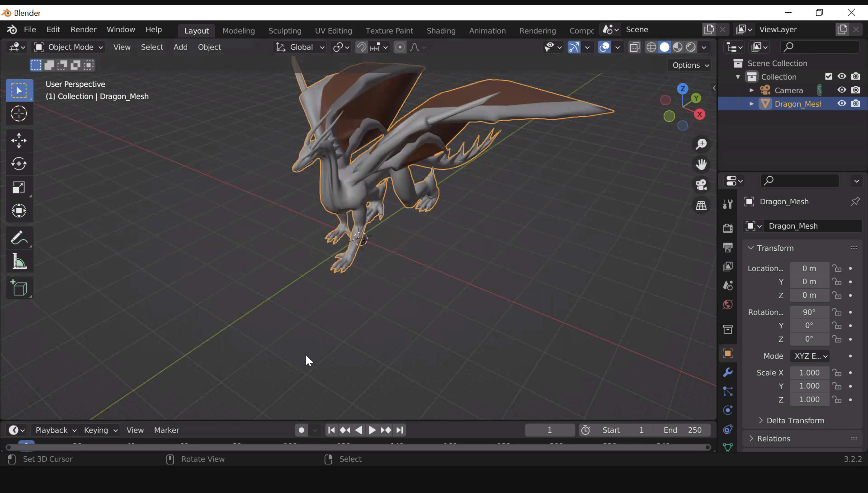This screenshot has width=868, height=493.
Task: Expand the Camera item in outliner
Action: point(751,90)
